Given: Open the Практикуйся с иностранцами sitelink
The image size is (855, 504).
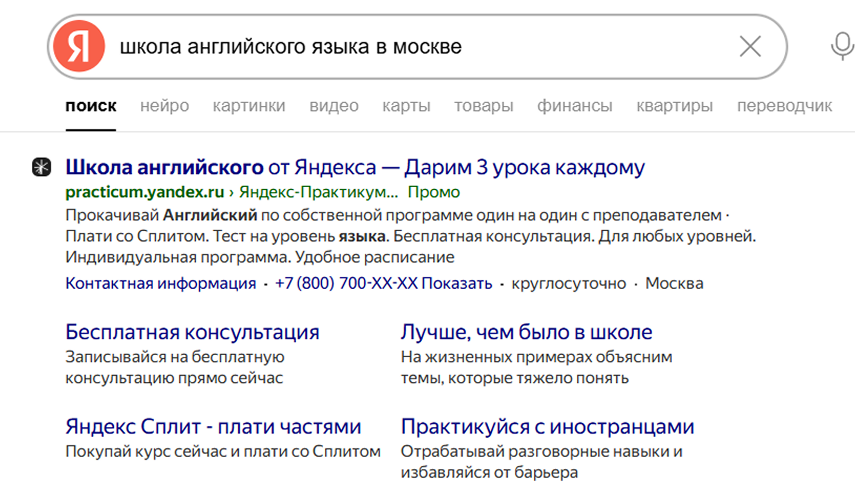Looking at the screenshot, I should pyautogui.click(x=548, y=426).
